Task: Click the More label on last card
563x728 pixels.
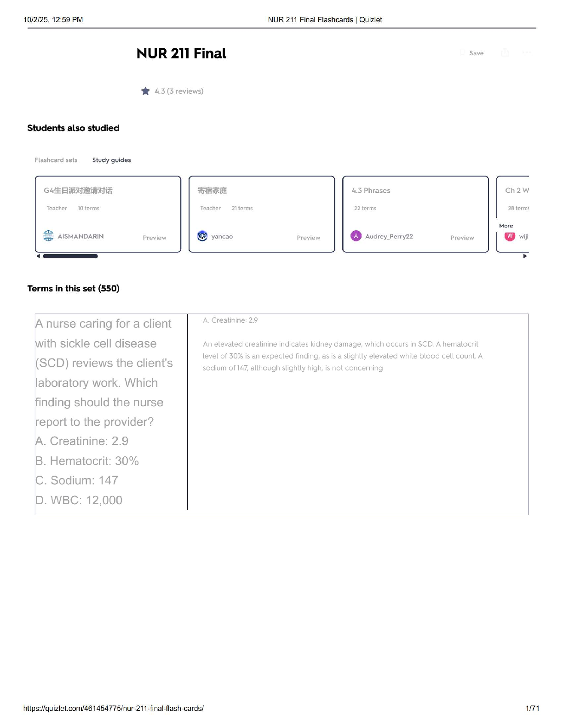Action: [506, 226]
